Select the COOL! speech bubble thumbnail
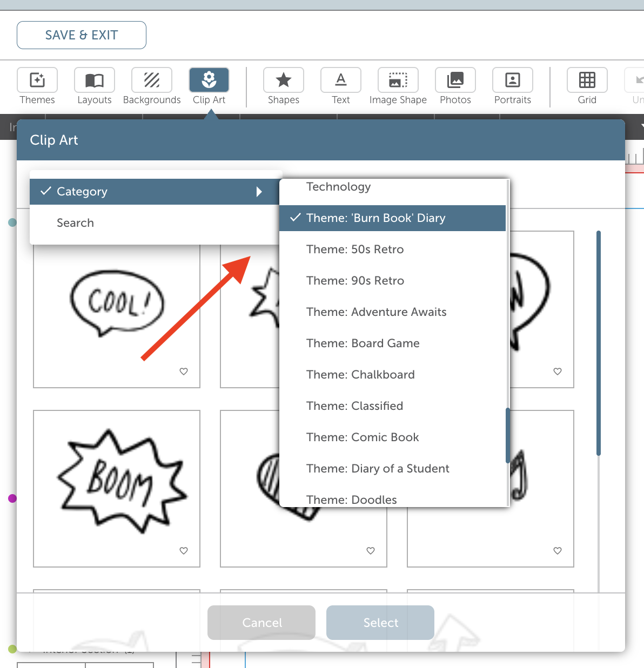This screenshot has width=644, height=668. (x=117, y=316)
